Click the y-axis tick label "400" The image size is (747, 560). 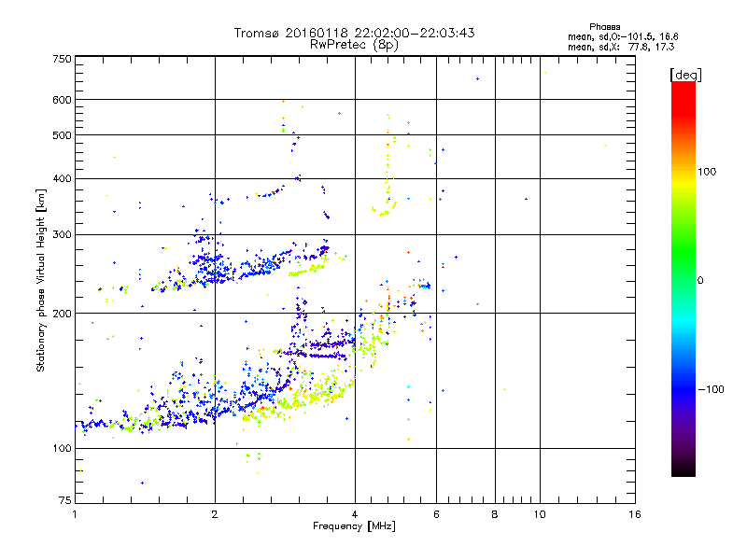point(62,179)
